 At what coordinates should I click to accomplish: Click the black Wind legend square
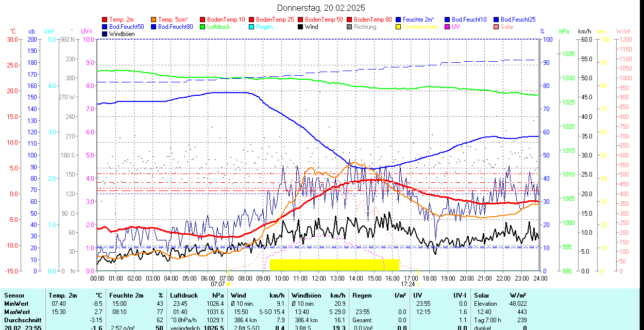pos(300,27)
